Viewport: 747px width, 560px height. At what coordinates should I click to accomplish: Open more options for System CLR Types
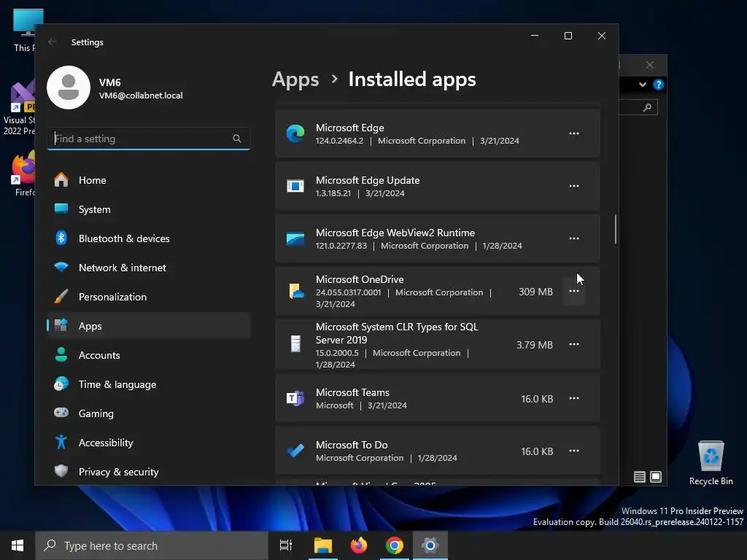tap(573, 344)
